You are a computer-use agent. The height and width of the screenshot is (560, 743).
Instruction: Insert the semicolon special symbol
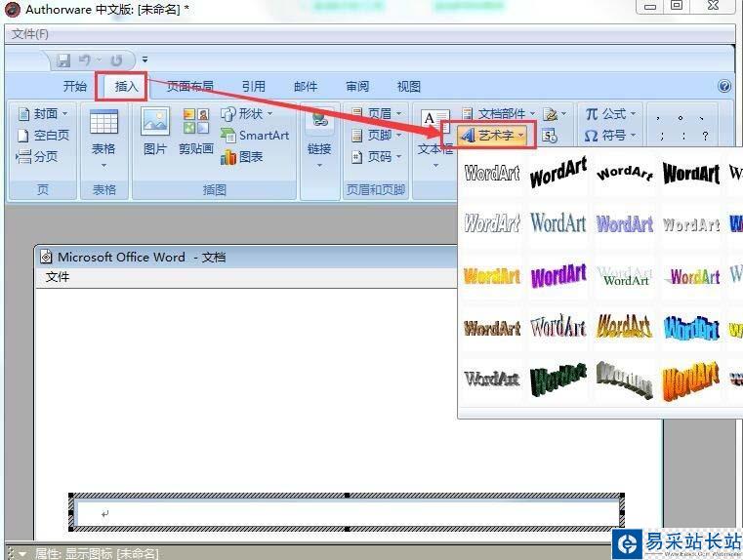click(662, 137)
